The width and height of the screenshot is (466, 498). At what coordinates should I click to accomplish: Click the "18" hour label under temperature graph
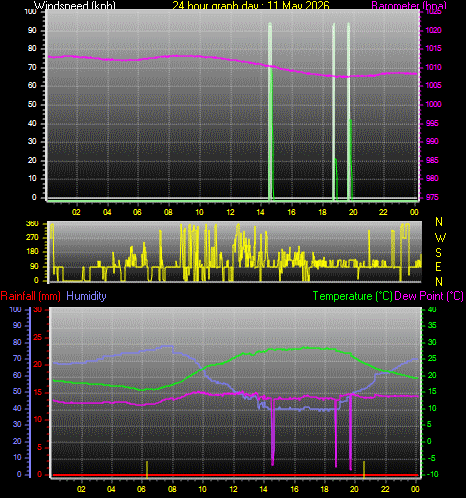coord(325,489)
